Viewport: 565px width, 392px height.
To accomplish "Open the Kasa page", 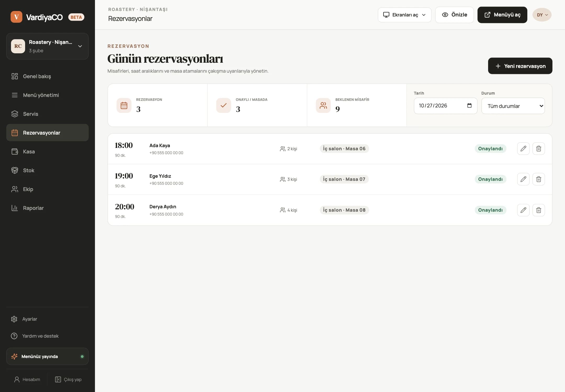I will pyautogui.click(x=47, y=152).
